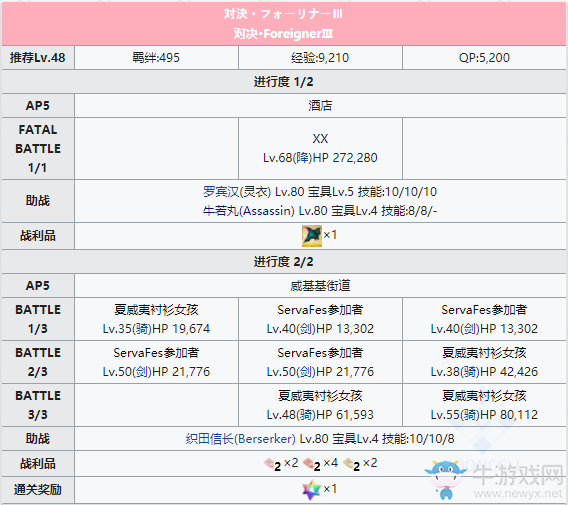Viewport: 568px width, 505px height.
Task: Open 罗宾汉(灵衣) support servant link
Action: pyautogui.click(x=237, y=192)
